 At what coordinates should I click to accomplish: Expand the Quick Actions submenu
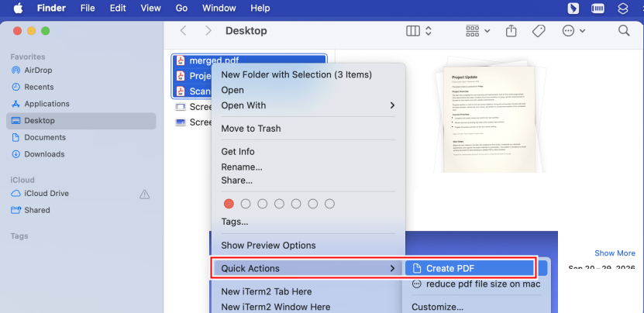point(308,269)
